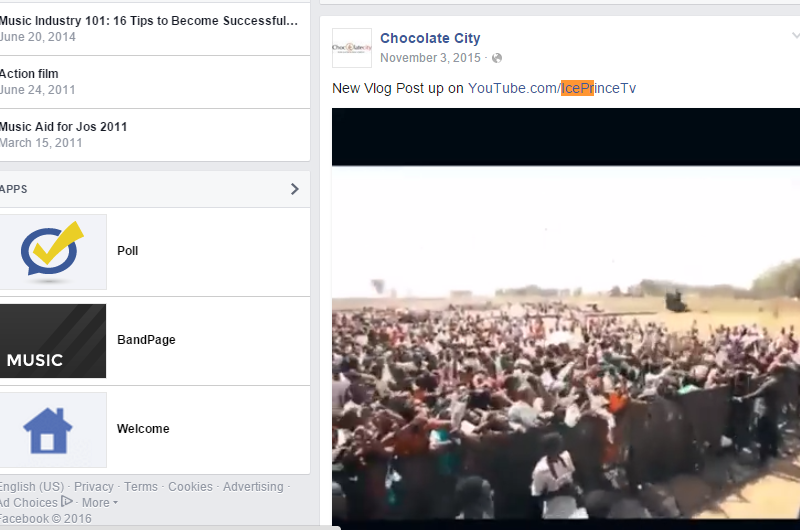Image resolution: width=800 pixels, height=530 pixels.
Task: Select English (US) language link
Action: tap(32, 487)
